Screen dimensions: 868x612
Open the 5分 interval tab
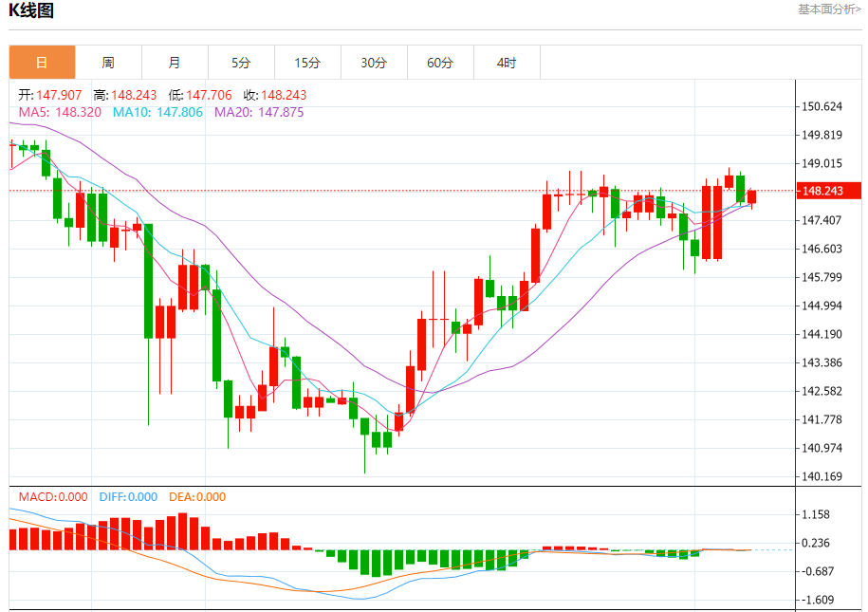[x=241, y=63]
